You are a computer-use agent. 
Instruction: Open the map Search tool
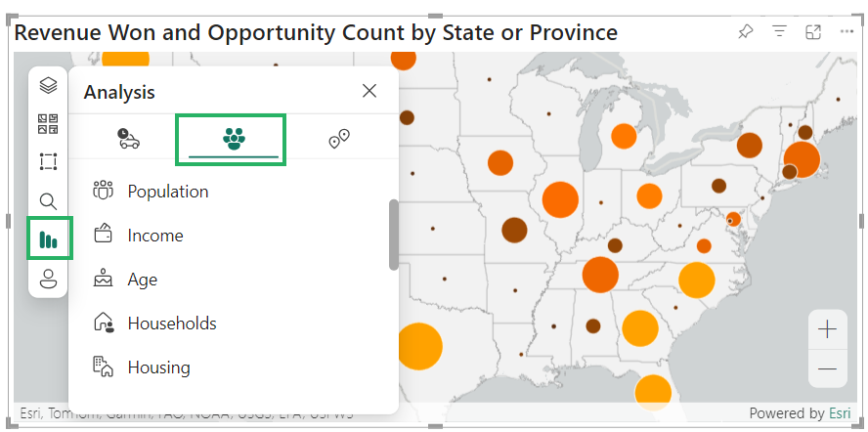pyautogui.click(x=48, y=201)
